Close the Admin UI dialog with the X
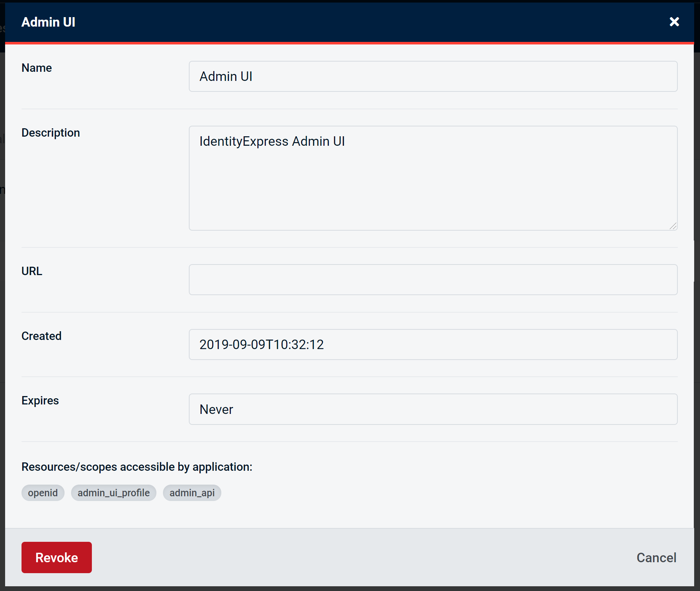Viewport: 700px width, 591px height. point(674,22)
